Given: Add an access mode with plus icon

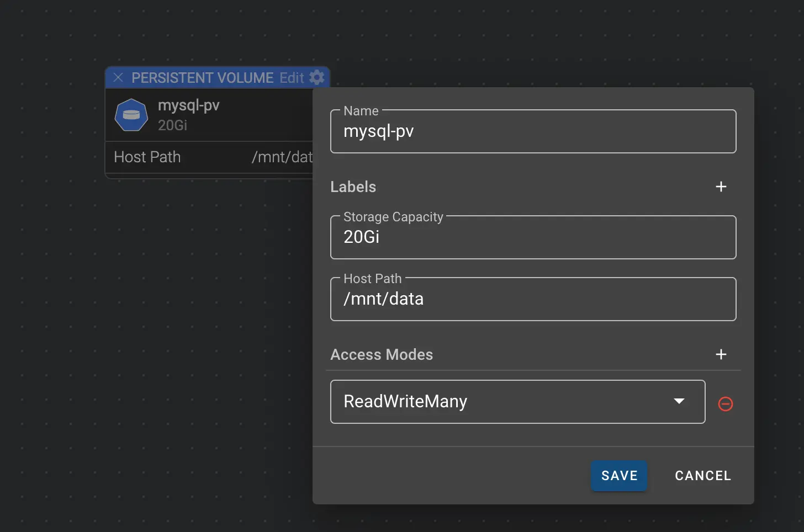Looking at the screenshot, I should pyautogui.click(x=721, y=354).
